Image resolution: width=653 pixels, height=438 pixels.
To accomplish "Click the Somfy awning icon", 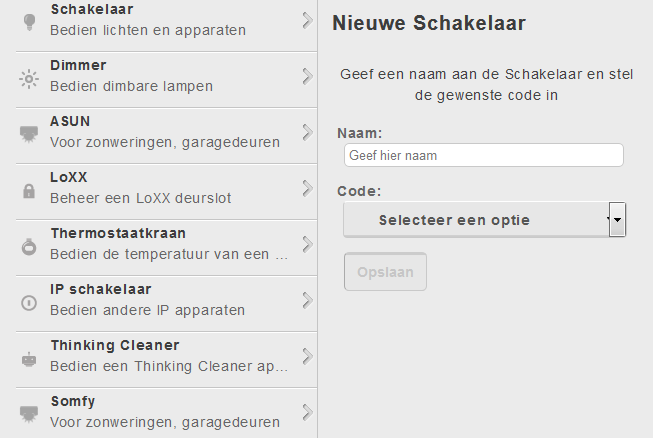I will click(28, 412).
